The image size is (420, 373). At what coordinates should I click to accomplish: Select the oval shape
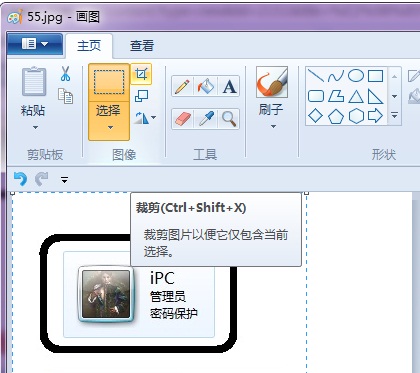click(356, 76)
